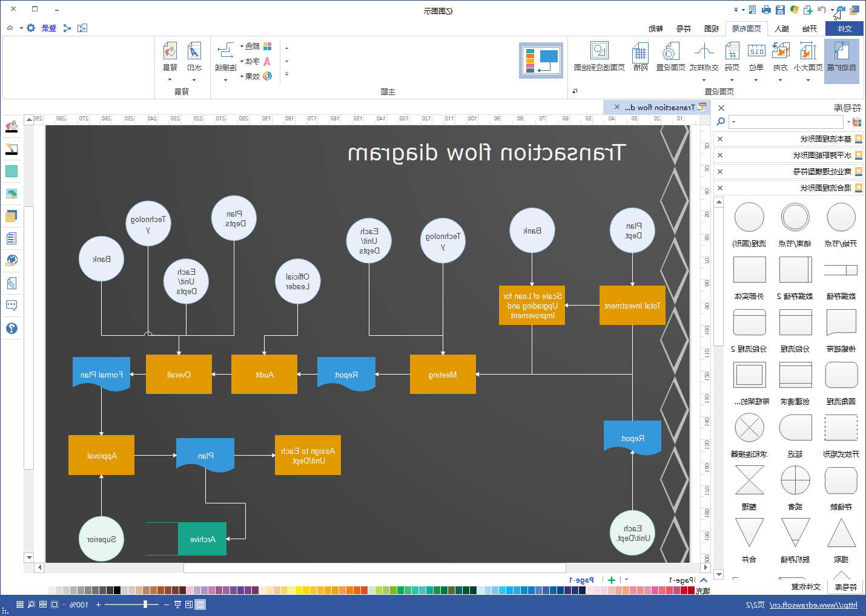The height and width of the screenshot is (616, 866).
Task: Choose the 交点样式 jump style icon
Action: click(704, 52)
